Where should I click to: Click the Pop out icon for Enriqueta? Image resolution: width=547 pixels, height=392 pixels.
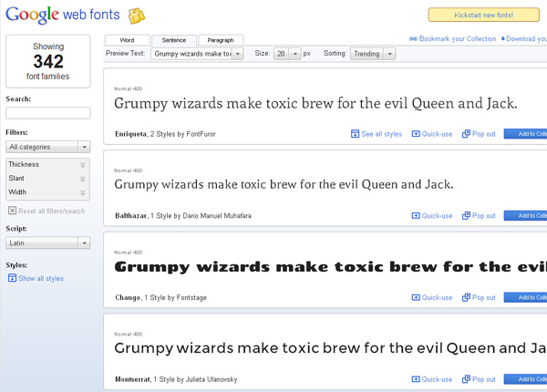(x=466, y=134)
